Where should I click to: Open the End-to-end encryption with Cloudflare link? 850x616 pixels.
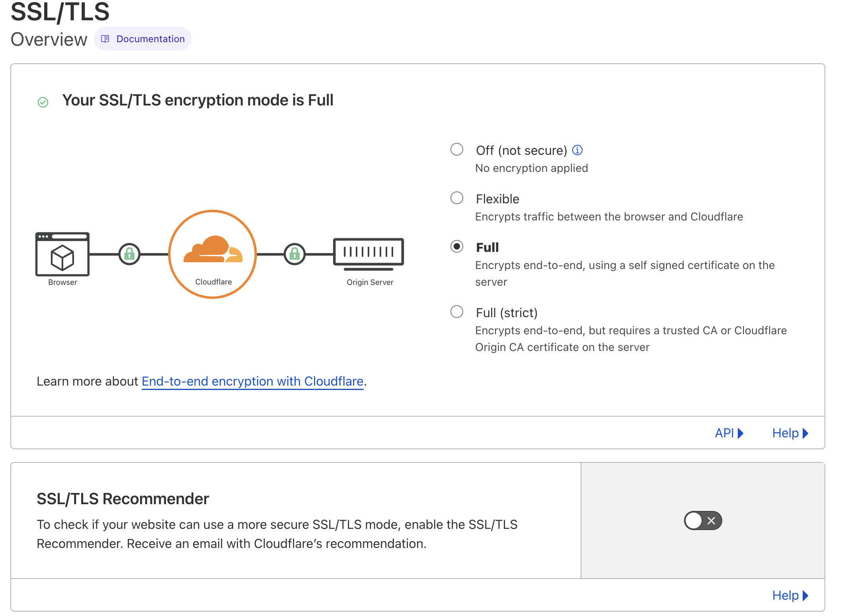point(252,381)
